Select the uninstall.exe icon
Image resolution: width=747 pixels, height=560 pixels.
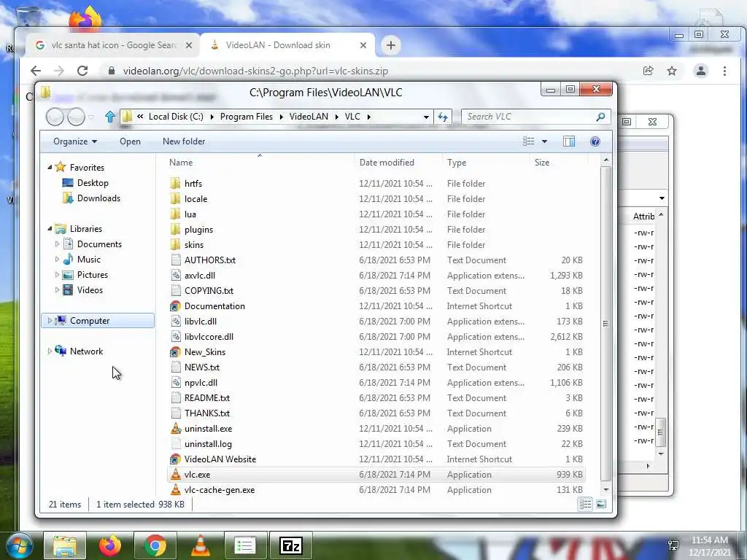coord(176,428)
